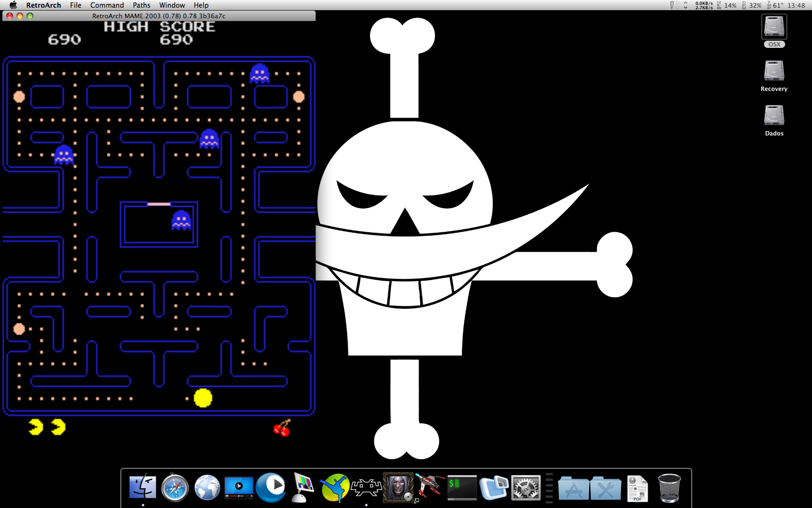
Task: Click the MEM 14% memory indicator
Action: pos(727,5)
